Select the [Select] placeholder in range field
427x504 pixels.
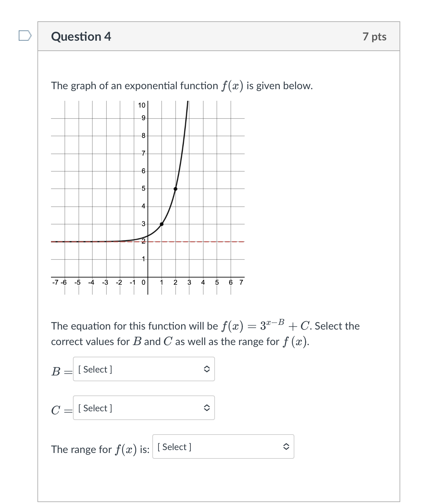click(174, 447)
